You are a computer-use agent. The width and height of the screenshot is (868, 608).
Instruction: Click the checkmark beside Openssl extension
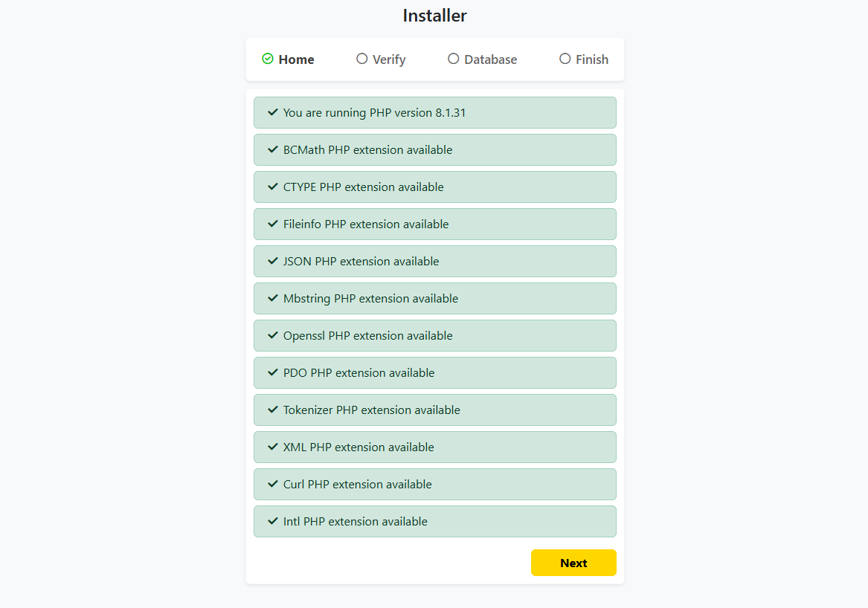(272, 334)
